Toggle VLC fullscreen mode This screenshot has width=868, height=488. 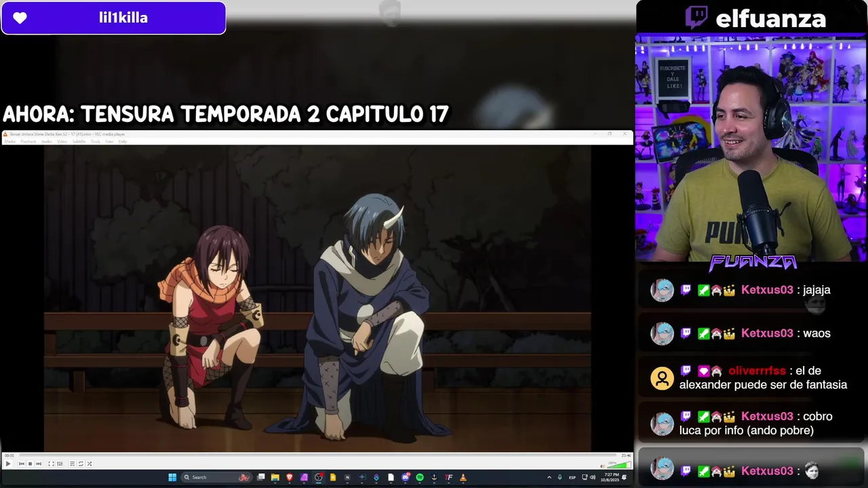coord(51,464)
